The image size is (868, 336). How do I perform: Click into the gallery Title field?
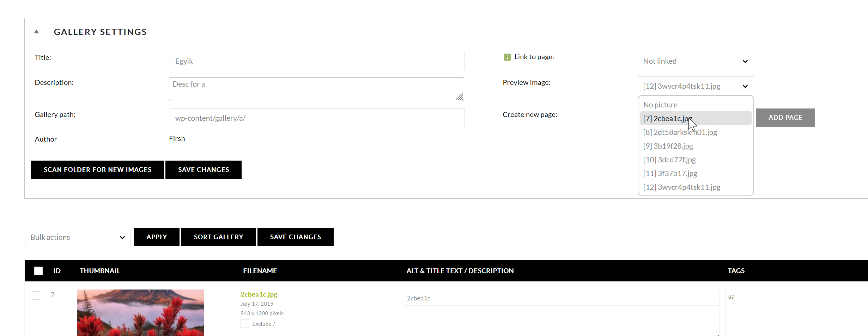pos(317,61)
